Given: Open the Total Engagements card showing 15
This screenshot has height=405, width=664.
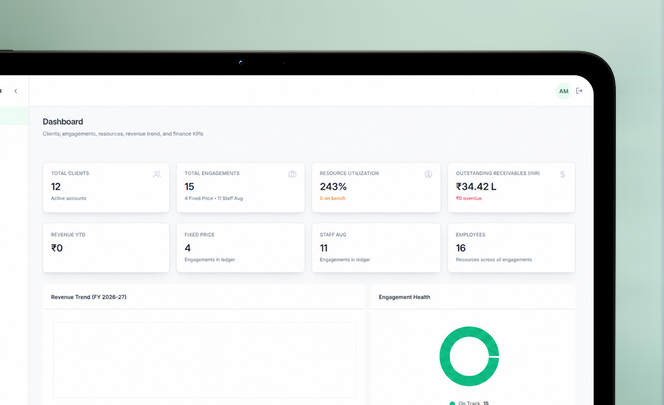Looking at the screenshot, I should coord(240,187).
